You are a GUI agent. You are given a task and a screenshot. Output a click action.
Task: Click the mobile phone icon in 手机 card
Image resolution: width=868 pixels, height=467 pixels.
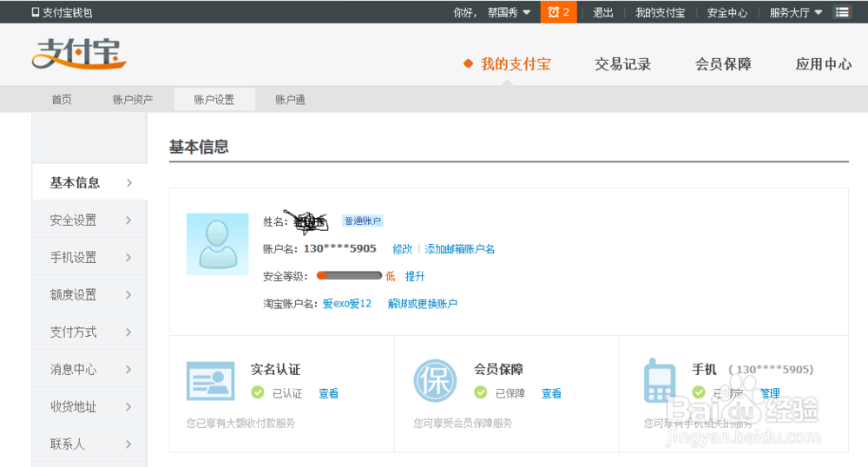[x=660, y=381]
